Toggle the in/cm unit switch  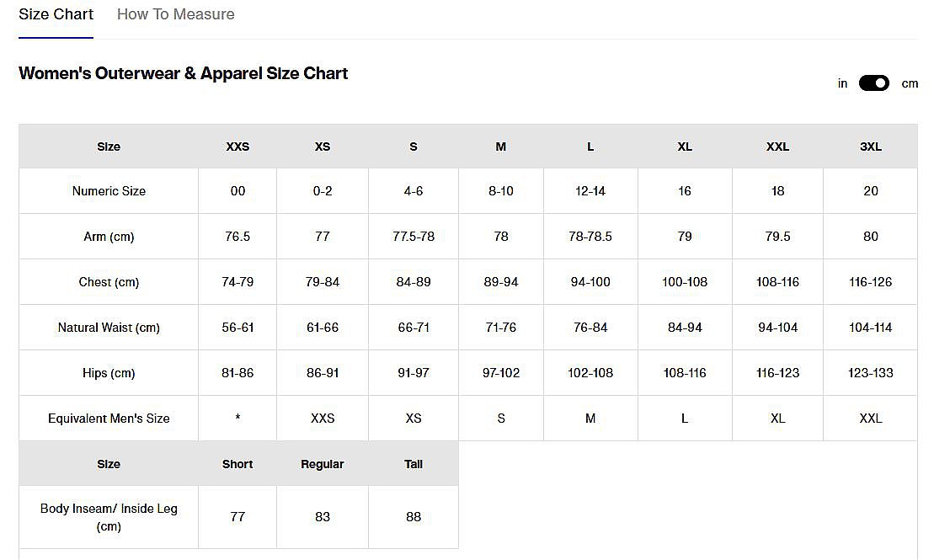pyautogui.click(x=873, y=83)
